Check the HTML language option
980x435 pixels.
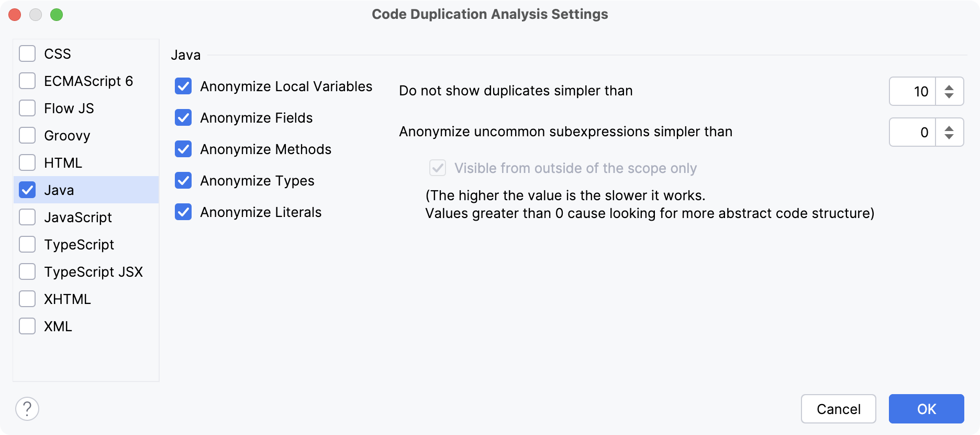27,162
